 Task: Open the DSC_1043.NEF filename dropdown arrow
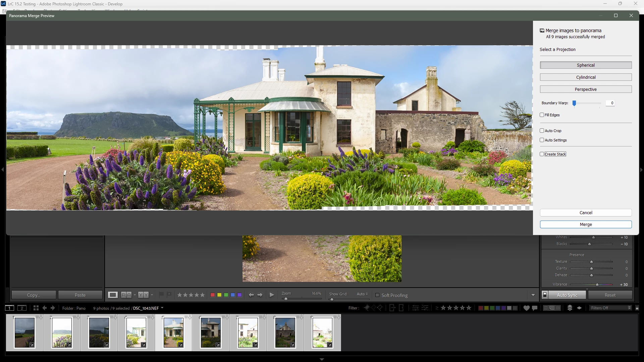pos(162,308)
